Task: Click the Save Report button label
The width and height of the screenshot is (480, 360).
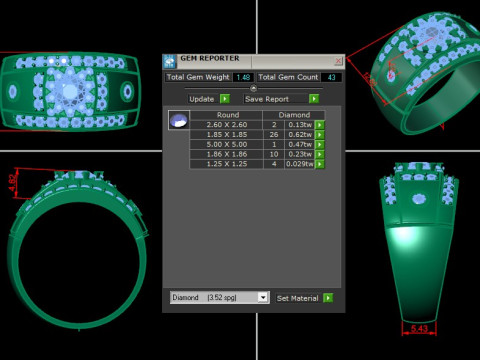Action: [x=267, y=99]
